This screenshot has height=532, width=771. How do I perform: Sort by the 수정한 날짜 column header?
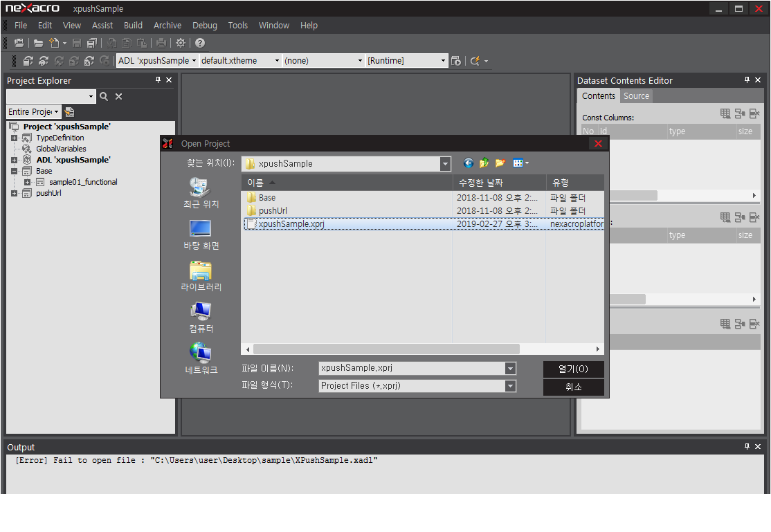(499, 183)
